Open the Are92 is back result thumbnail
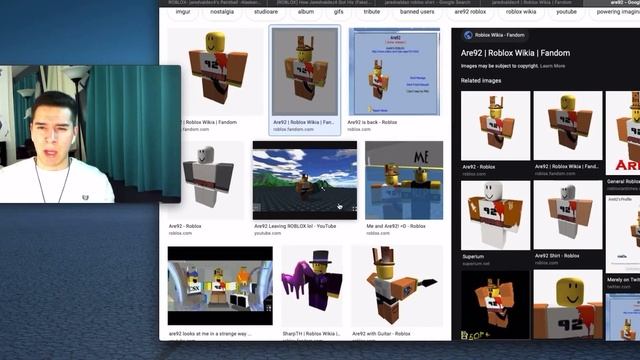Viewport: 640px width, 360px height. pos(394,72)
